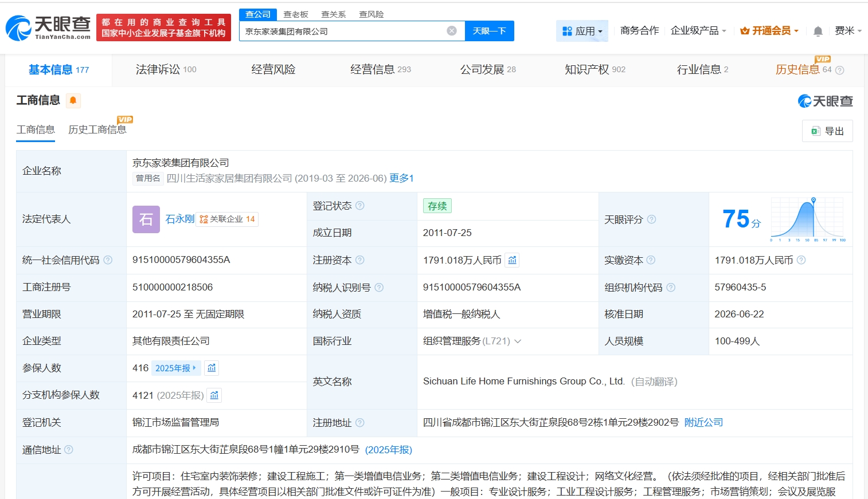Click the 天眼一下 search button
Viewport: 868px width, 499px height.
(x=490, y=31)
